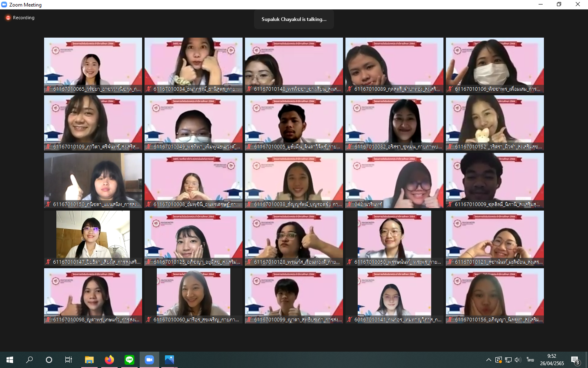Image resolution: width=588 pixels, height=368 pixels.
Task: Open Firefox from the taskbar
Action: [x=109, y=360]
